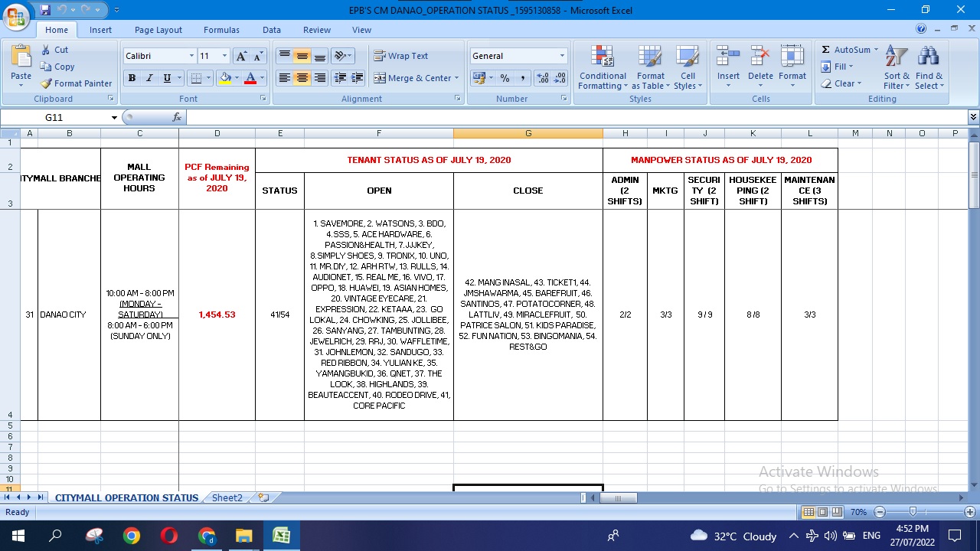This screenshot has width=980, height=551.
Task: Toggle Align Text Right
Action: click(320, 78)
